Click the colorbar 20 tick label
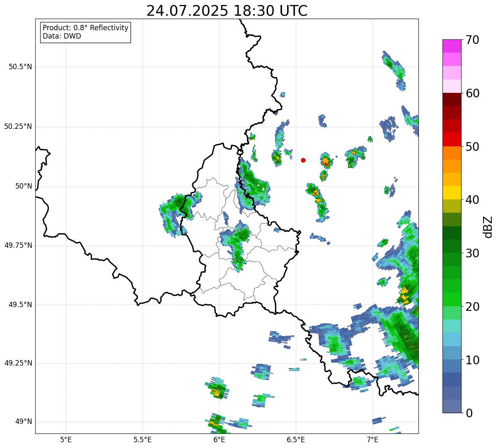This screenshot has height=448, width=498. coord(472,307)
